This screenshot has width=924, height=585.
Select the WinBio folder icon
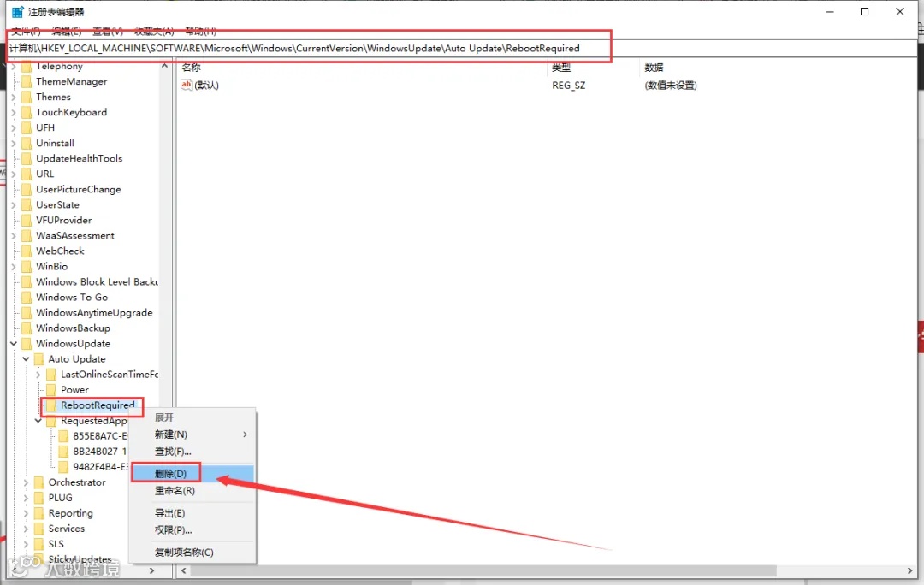click(x=26, y=266)
